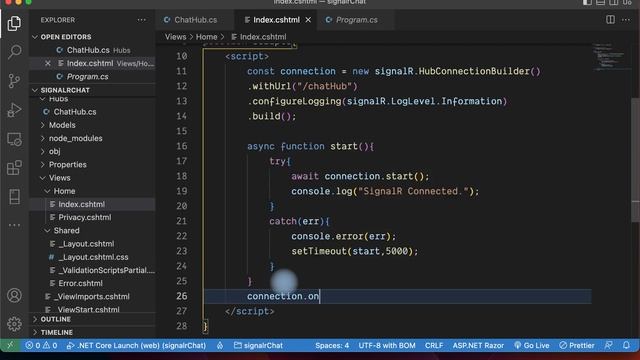Open Error.cshtml file

tap(80, 283)
